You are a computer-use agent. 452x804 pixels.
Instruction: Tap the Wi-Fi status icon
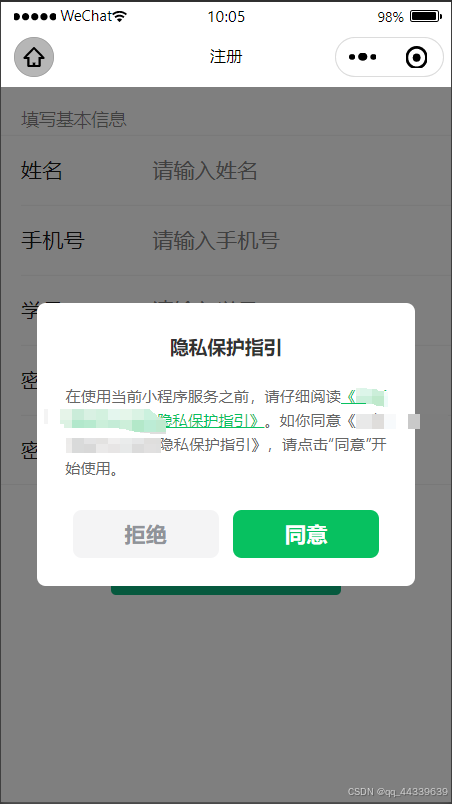pos(120,16)
